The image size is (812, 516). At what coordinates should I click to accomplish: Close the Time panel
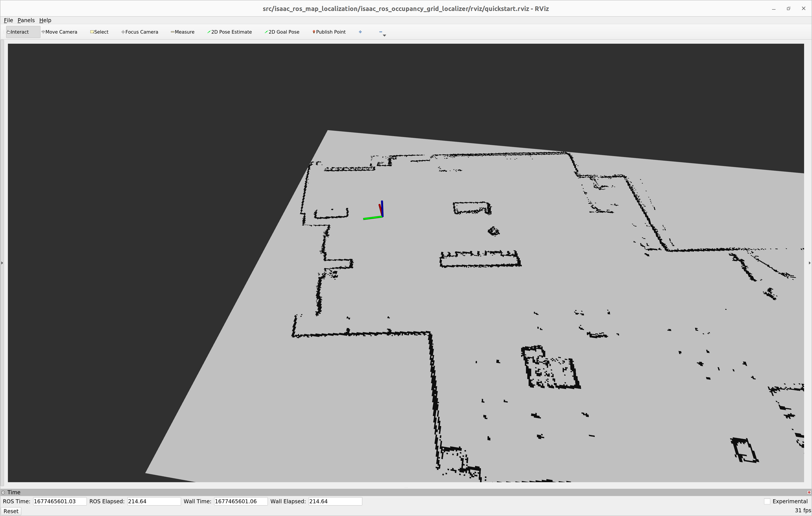tap(809, 492)
